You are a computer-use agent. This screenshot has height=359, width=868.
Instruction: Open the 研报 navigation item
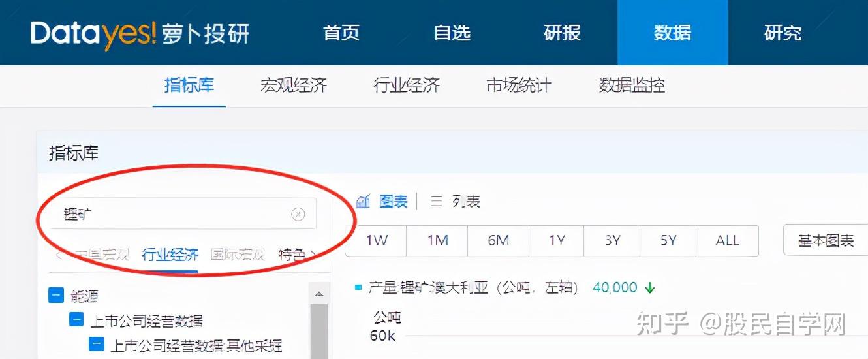click(x=562, y=33)
